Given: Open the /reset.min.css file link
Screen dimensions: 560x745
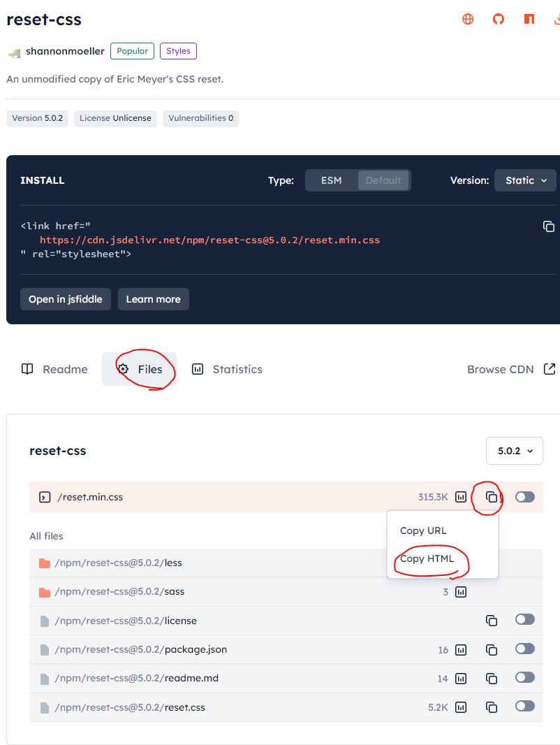Looking at the screenshot, I should [x=90, y=498].
